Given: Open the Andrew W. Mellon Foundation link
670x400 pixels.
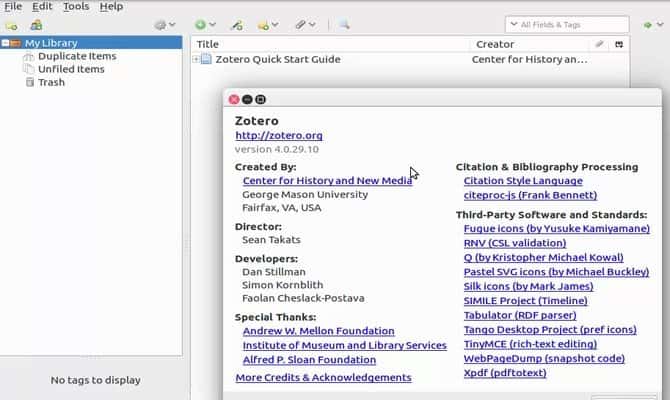Looking at the screenshot, I should pos(318,331).
